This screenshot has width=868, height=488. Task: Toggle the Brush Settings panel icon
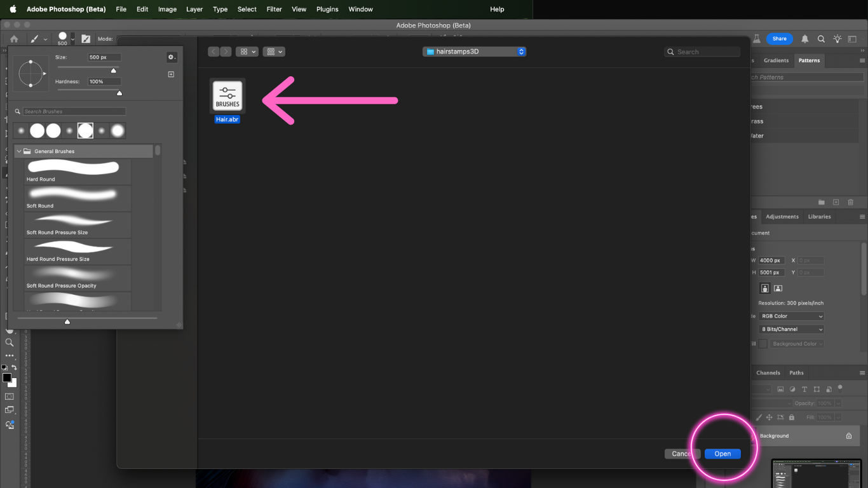coord(86,39)
